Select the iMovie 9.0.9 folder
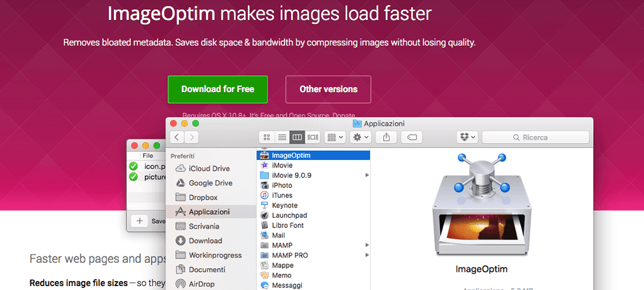The height and width of the screenshot is (290, 644). (x=314, y=175)
